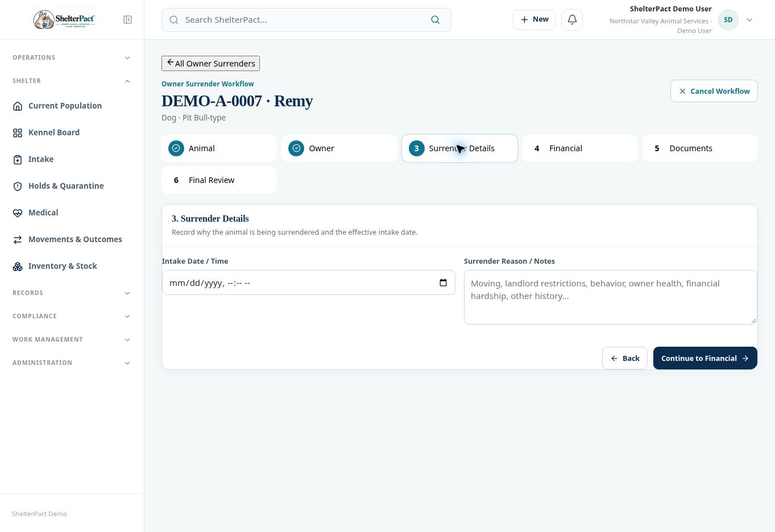This screenshot has width=775, height=532.
Task: Click Continue to Financial
Action: tap(705, 358)
